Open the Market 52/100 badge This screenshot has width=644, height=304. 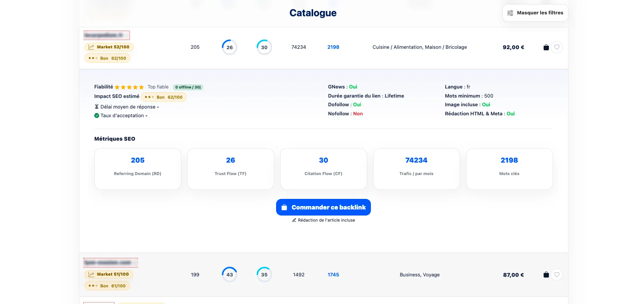(109, 47)
